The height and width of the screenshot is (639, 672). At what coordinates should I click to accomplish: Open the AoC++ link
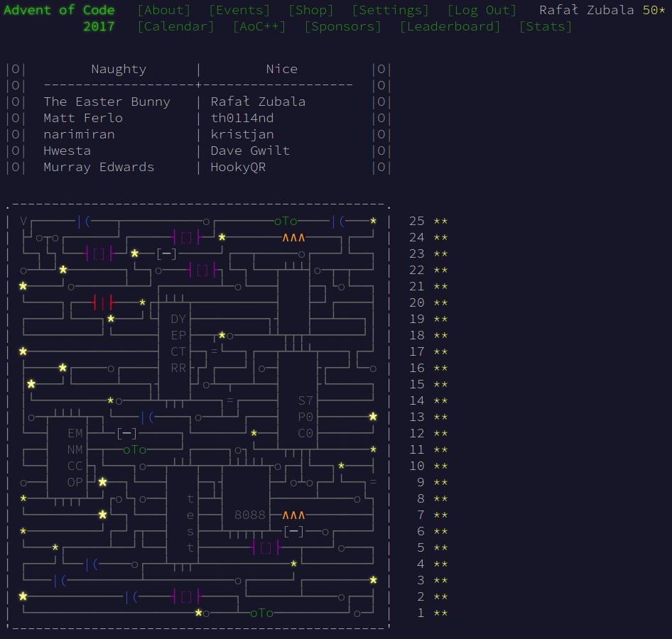pos(259,26)
